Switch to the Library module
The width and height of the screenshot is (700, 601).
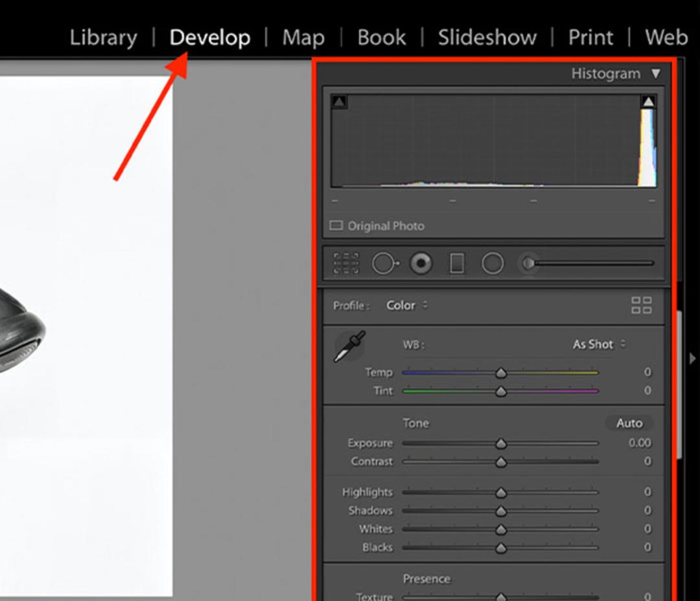104,38
